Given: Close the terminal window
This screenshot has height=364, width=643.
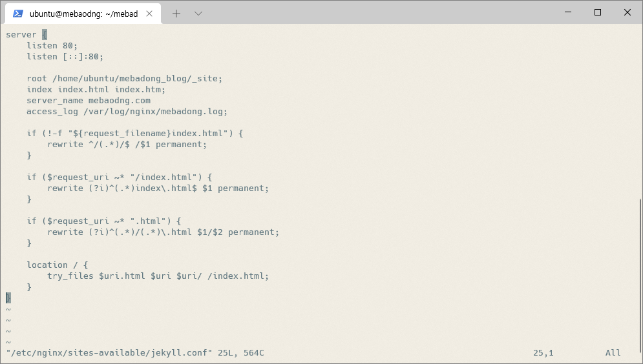Looking at the screenshot, I should tap(627, 12).
